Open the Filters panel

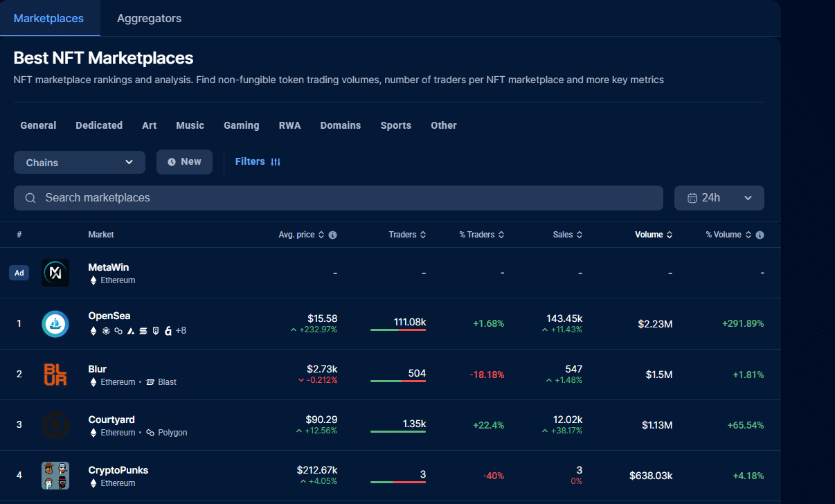pyautogui.click(x=258, y=161)
